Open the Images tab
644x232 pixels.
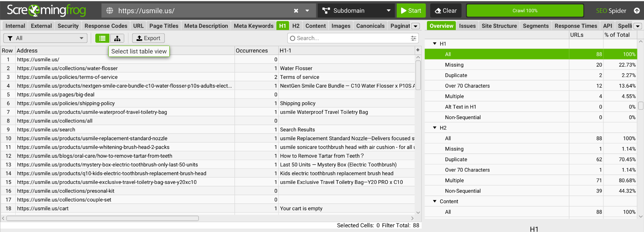(341, 26)
